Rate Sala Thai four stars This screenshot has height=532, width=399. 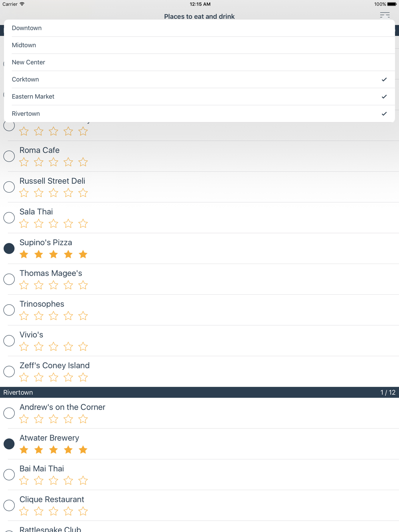pyautogui.click(x=68, y=223)
